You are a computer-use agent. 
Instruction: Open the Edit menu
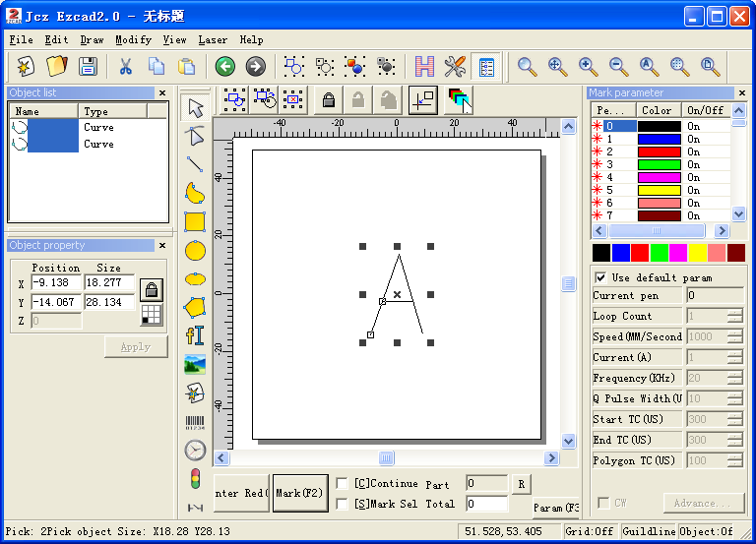tap(56, 40)
